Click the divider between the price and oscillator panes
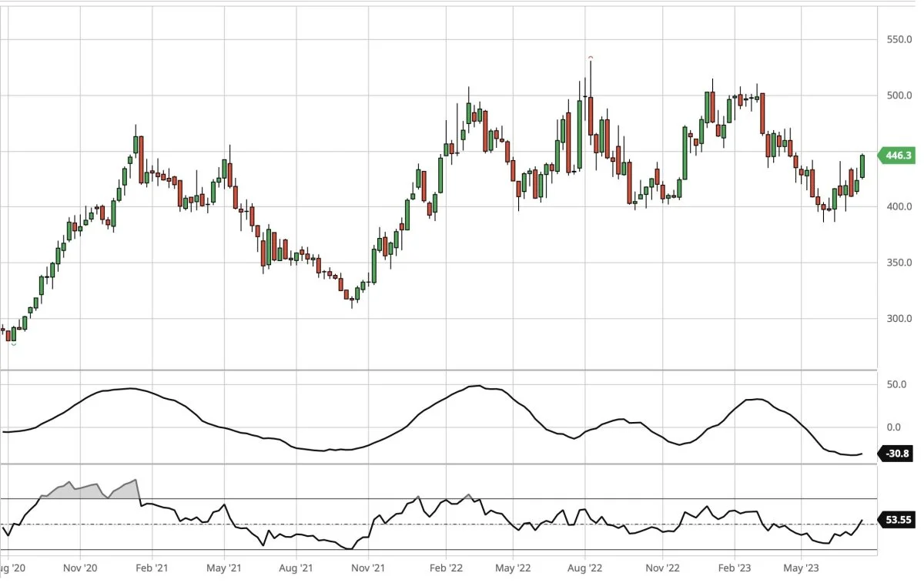 click(x=439, y=370)
